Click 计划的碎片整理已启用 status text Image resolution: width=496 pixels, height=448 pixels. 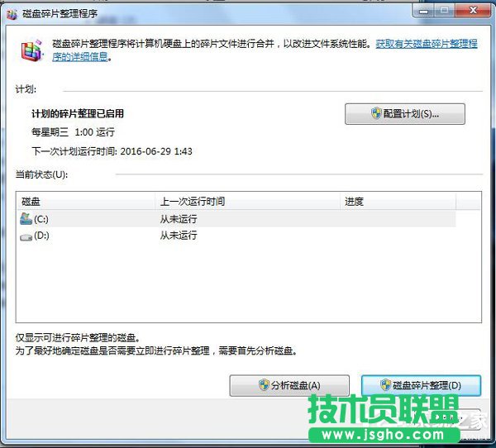pyautogui.click(x=78, y=113)
